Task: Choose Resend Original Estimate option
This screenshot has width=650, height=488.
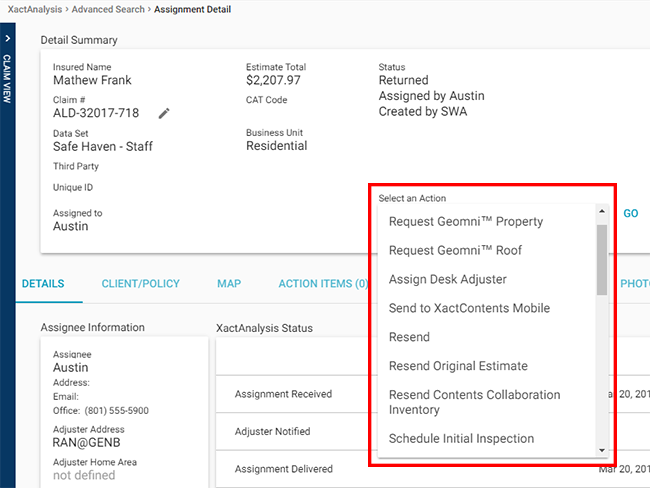Action: pyautogui.click(x=458, y=366)
